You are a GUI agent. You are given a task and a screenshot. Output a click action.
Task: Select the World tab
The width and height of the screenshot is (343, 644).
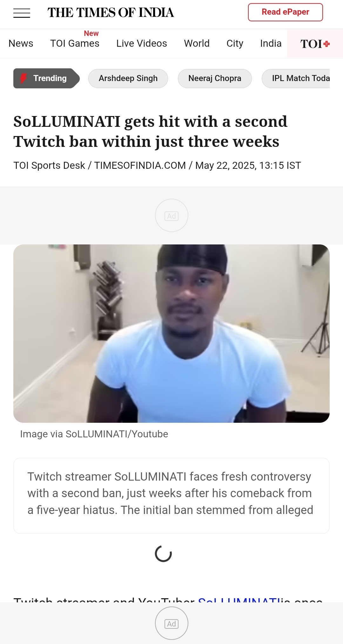(x=197, y=43)
